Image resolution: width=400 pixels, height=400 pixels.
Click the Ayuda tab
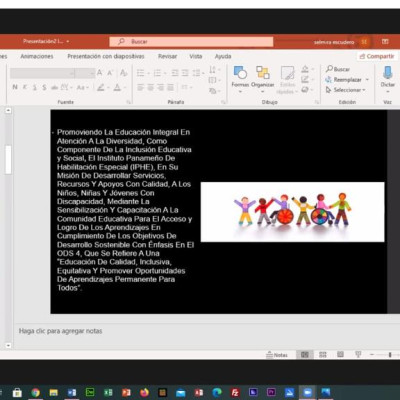pyautogui.click(x=223, y=56)
